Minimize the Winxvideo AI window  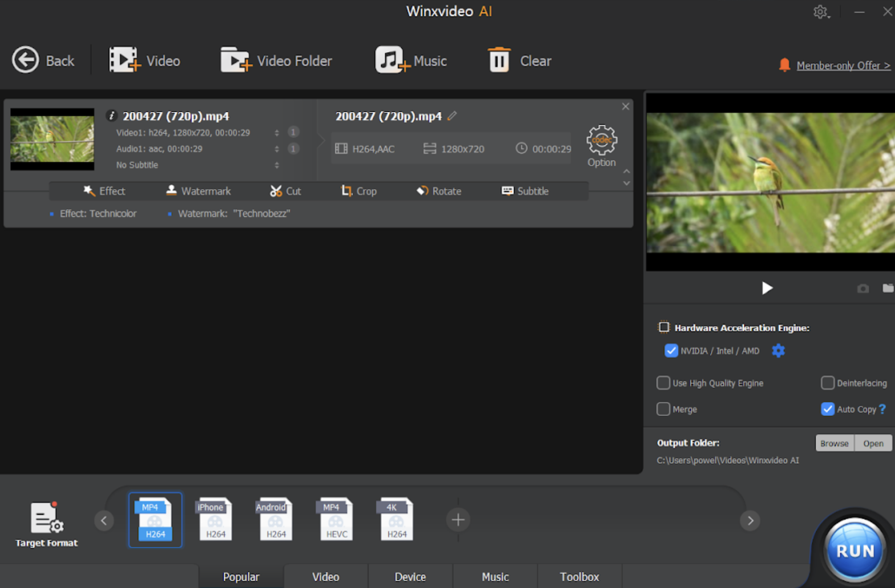pos(859,12)
